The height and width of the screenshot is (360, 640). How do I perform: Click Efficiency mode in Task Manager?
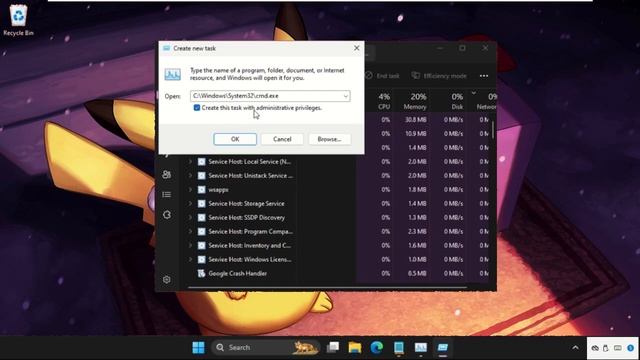pyautogui.click(x=439, y=76)
